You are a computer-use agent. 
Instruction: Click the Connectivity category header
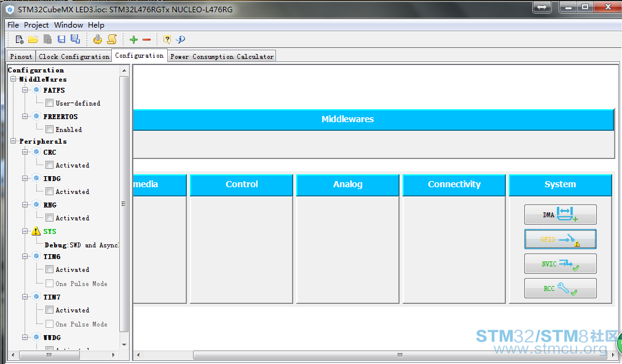coord(454,185)
